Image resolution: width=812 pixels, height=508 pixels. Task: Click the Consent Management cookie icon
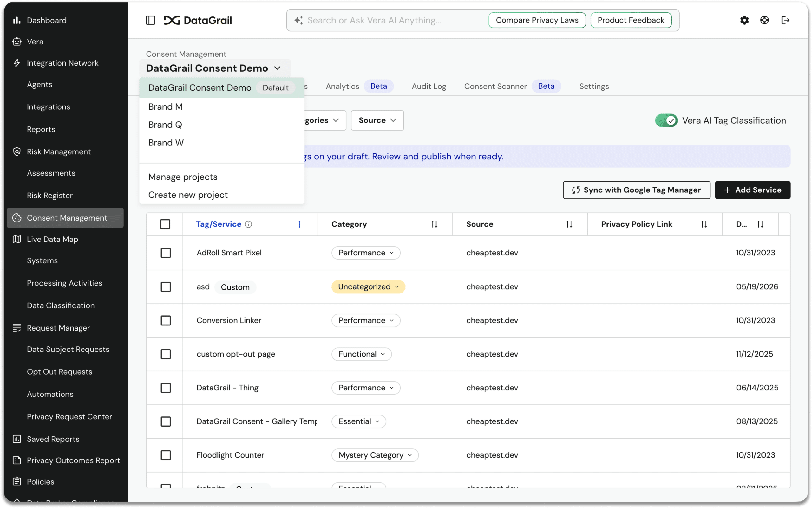point(17,218)
